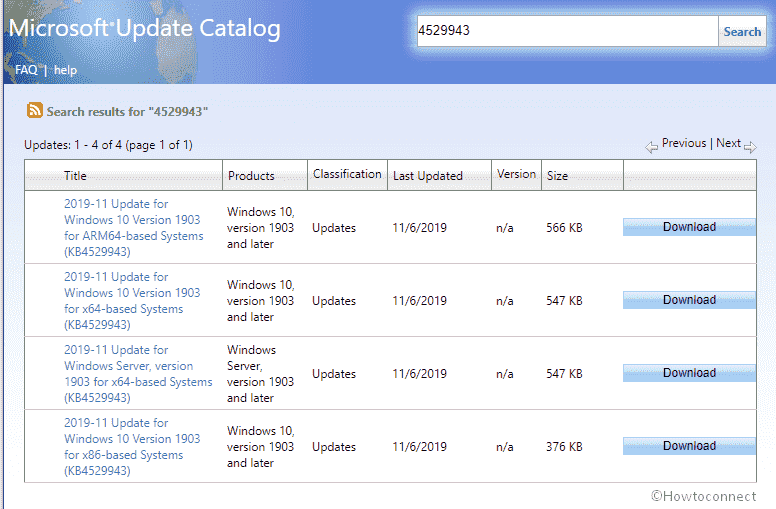Click the n/a version in x86 row
The width and height of the screenshot is (776, 509).
tap(505, 447)
